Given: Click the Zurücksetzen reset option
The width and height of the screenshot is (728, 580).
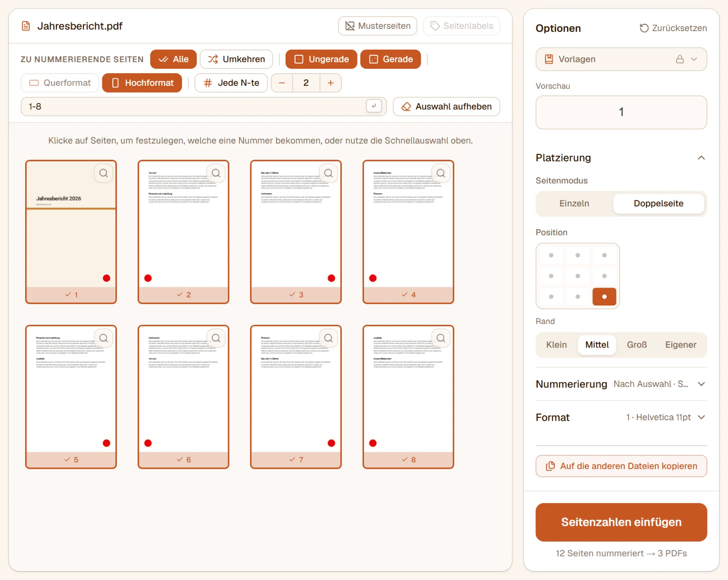Looking at the screenshot, I should (x=673, y=28).
